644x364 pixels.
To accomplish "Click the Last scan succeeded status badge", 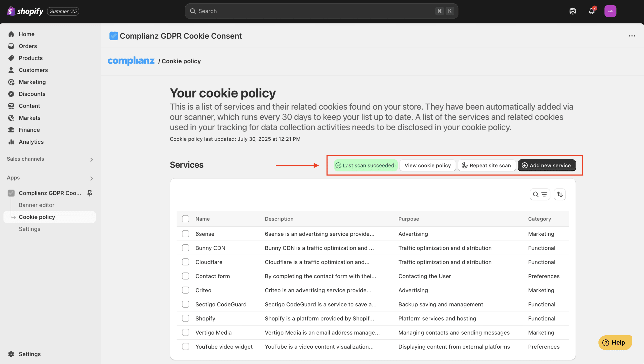I will click(x=366, y=165).
